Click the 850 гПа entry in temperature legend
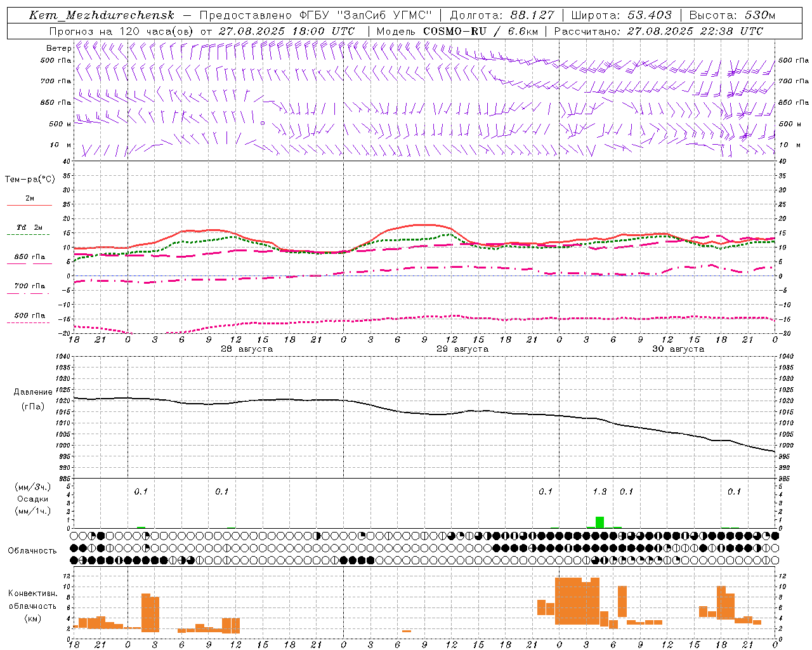Viewport: 812px width, 650px height. tap(30, 257)
